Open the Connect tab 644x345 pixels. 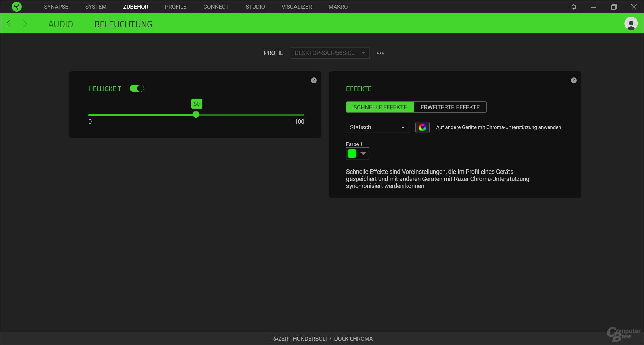point(216,7)
